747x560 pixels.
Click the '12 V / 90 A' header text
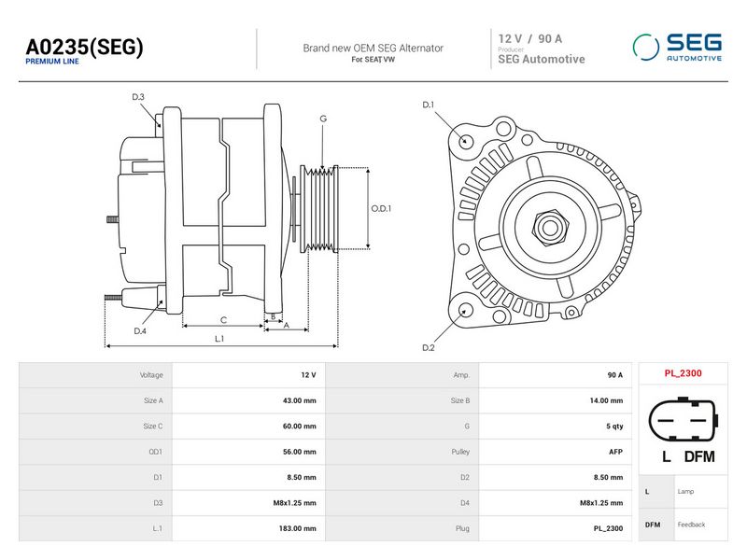tap(529, 39)
